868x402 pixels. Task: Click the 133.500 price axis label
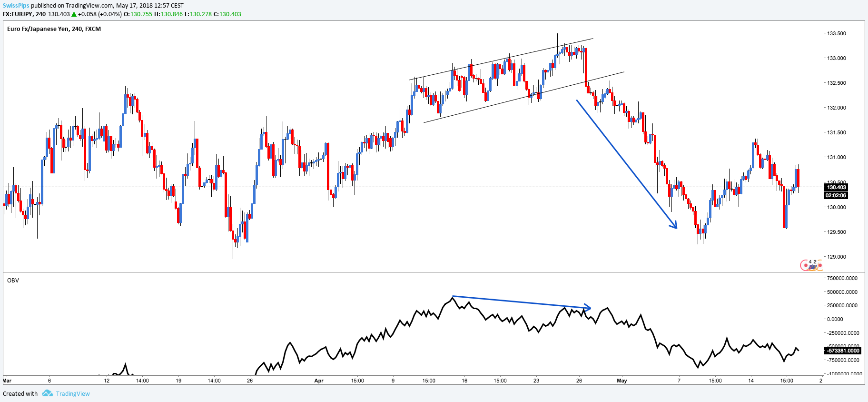tap(836, 33)
